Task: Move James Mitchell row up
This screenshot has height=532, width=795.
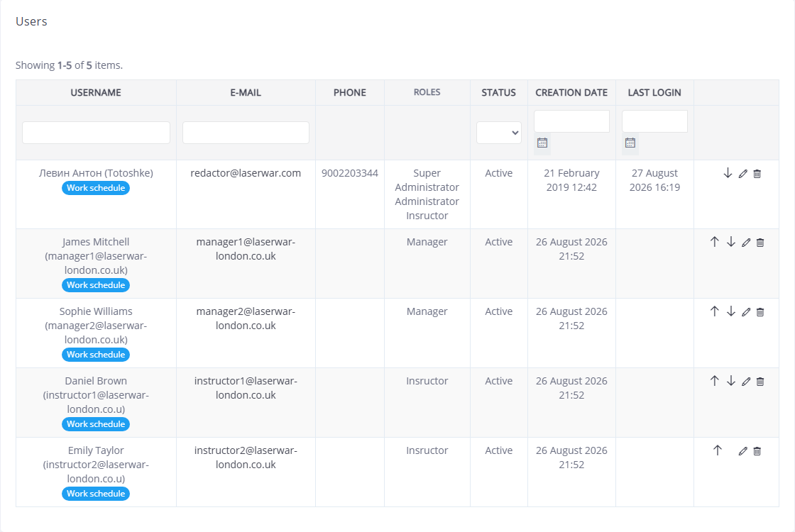Action: [714, 242]
